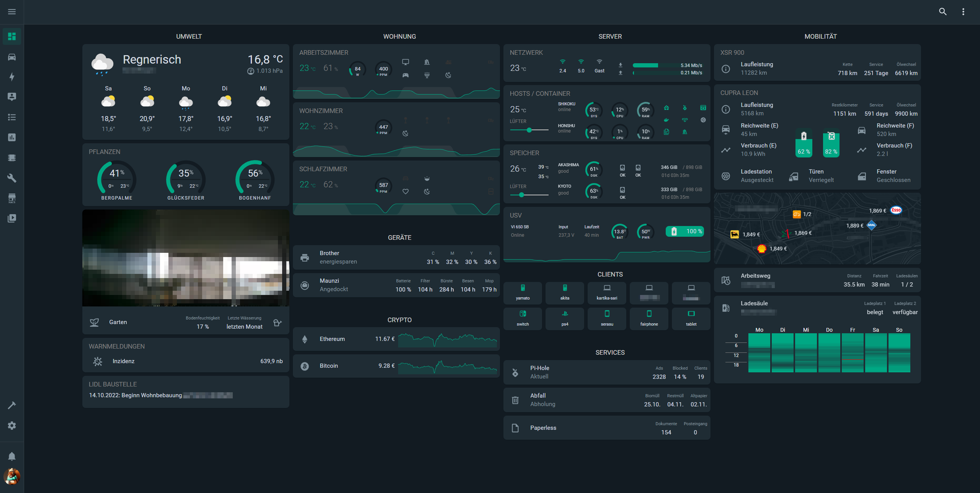Open the Ethereum price row

[396, 339]
